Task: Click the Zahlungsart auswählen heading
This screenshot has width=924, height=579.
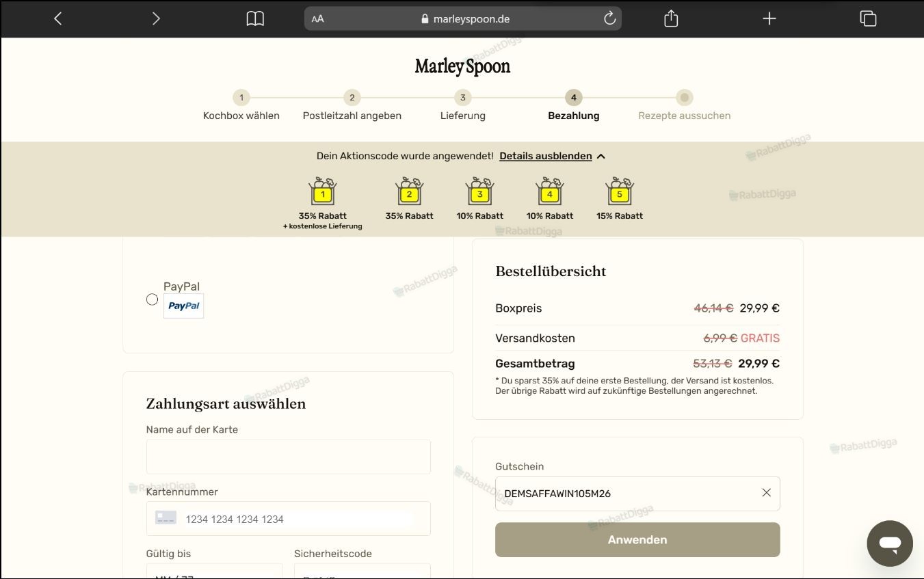Action: (x=226, y=403)
